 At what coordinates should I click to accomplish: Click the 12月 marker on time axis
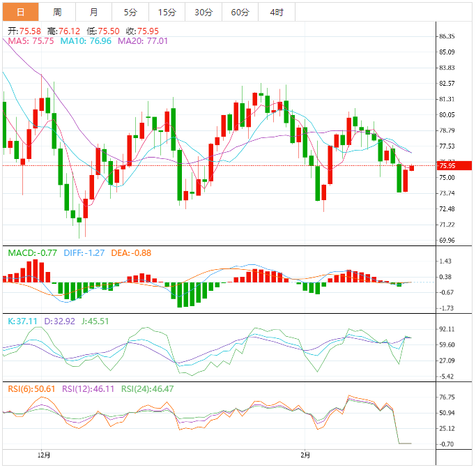(x=44, y=455)
